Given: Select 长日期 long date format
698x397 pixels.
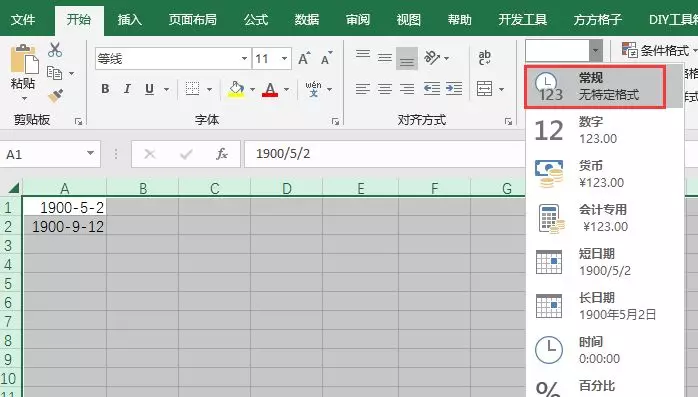Looking at the screenshot, I should 605,306.
